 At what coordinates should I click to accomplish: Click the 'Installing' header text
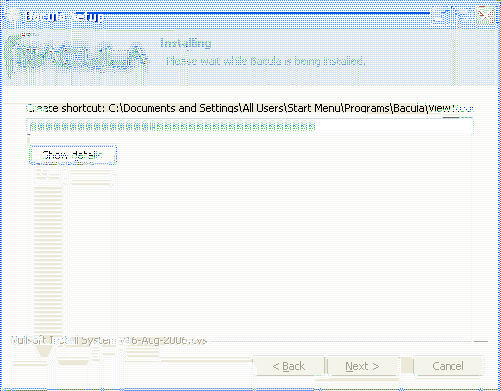(186, 43)
